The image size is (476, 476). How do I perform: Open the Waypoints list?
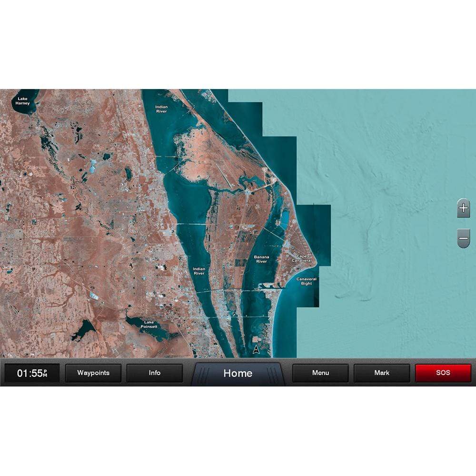(x=93, y=373)
